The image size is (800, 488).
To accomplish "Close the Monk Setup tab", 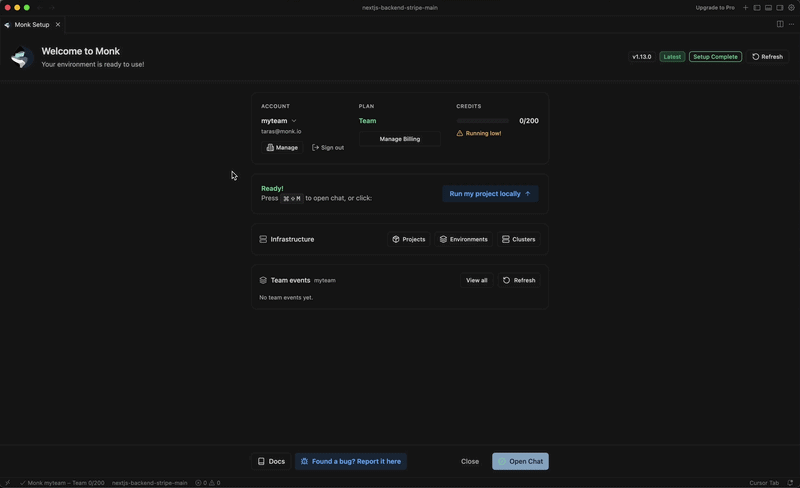I will 58,25.
